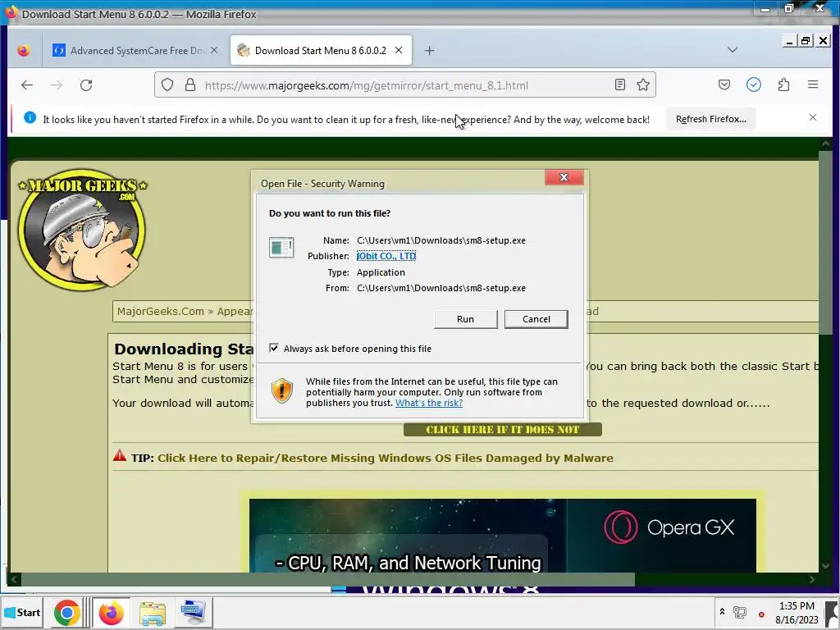Click the Firefox taskbar icon

112,612
